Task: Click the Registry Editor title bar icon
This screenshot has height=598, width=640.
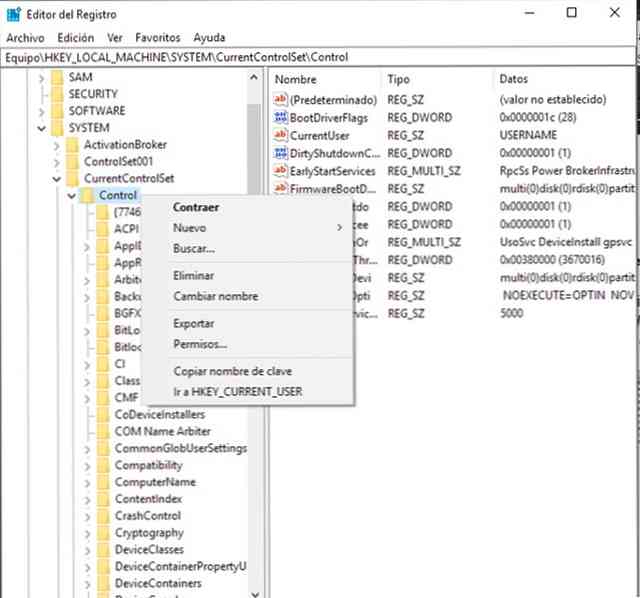Action: [15, 14]
